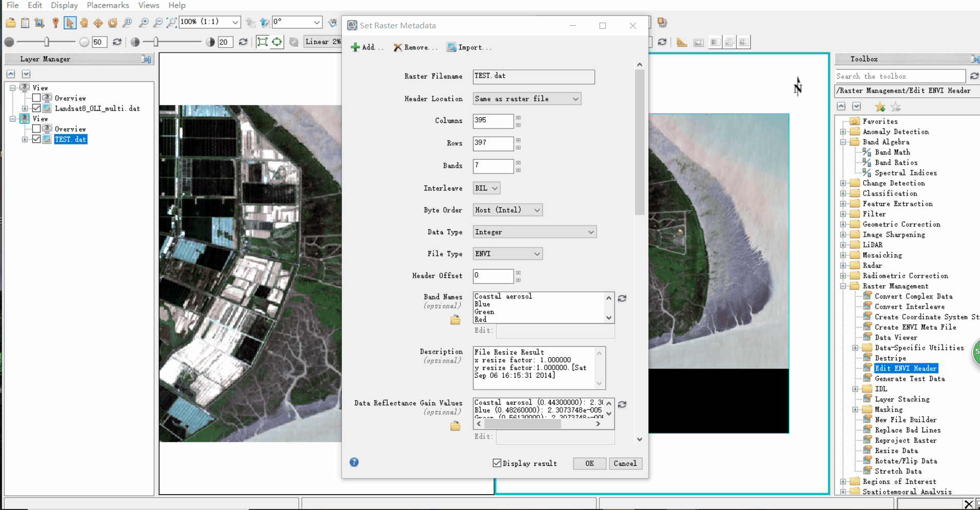Select Band Math tool
This screenshot has width=980, height=510.
[893, 152]
